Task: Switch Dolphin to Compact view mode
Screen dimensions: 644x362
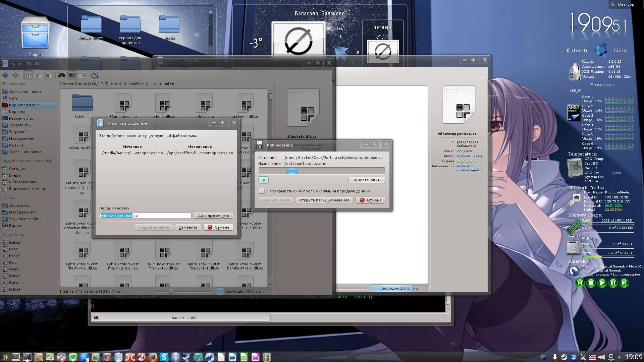Action: point(39,75)
